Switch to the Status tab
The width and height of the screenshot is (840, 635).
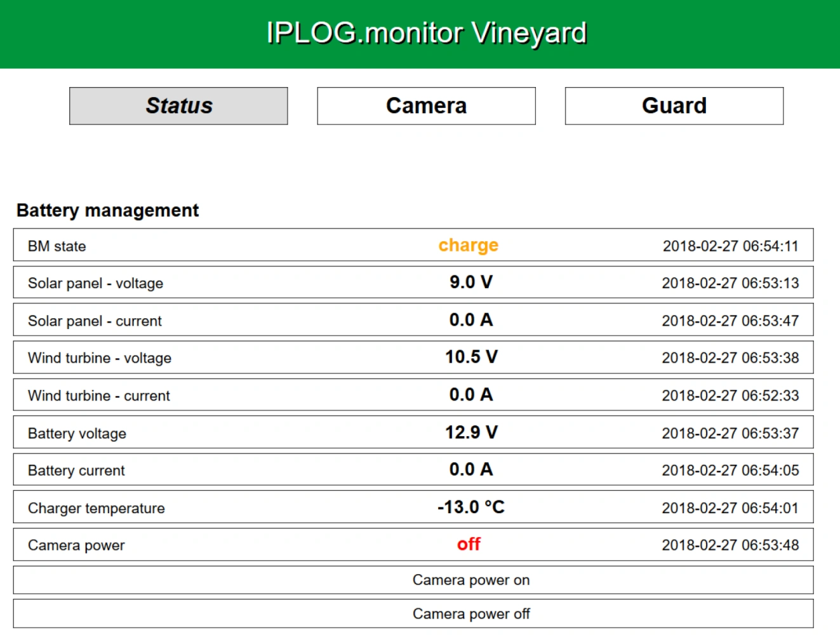click(x=178, y=106)
